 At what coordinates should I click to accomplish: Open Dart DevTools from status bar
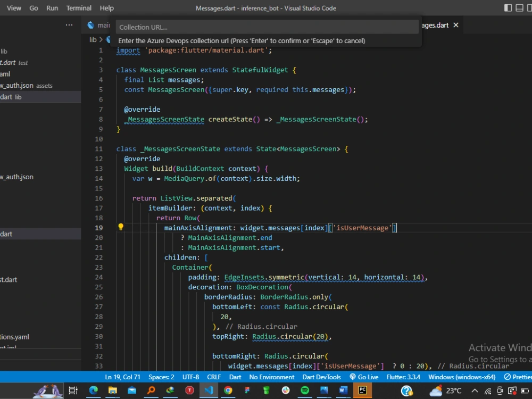321,377
